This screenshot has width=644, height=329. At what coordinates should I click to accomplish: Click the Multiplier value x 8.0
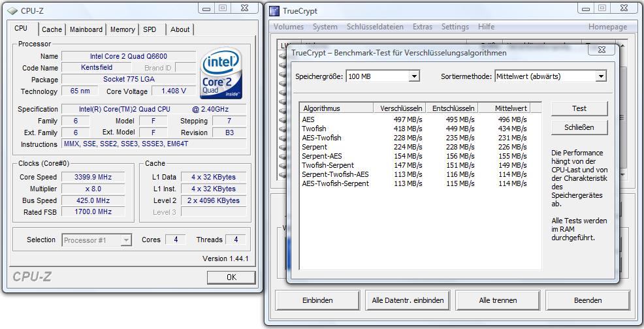[93, 189]
